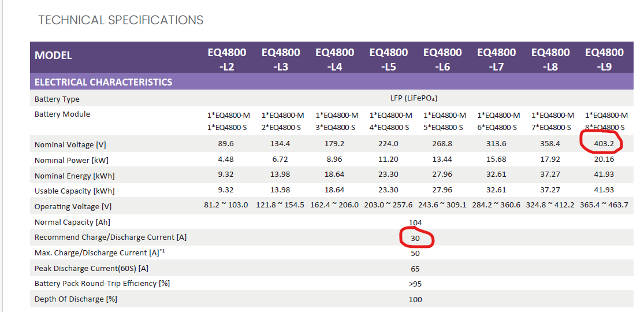This screenshot has width=644, height=312.
Task: Select the 20.16 nominal power value
Action: [x=604, y=160]
